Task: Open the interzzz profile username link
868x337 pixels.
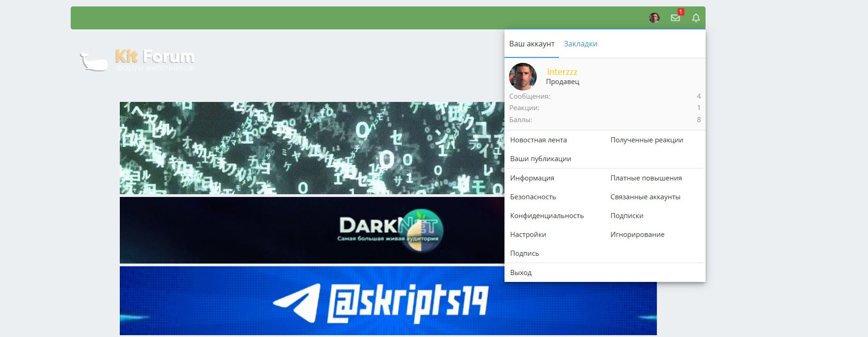Action: coord(562,72)
